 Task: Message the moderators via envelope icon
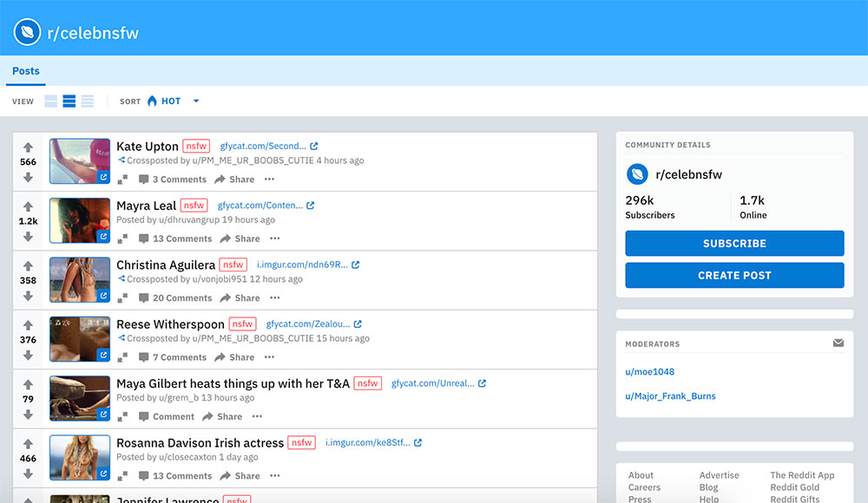point(838,343)
